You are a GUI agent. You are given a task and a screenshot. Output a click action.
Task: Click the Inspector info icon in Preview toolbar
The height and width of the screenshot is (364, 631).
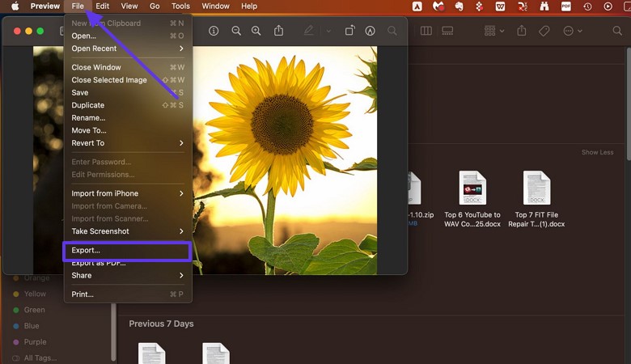point(214,31)
